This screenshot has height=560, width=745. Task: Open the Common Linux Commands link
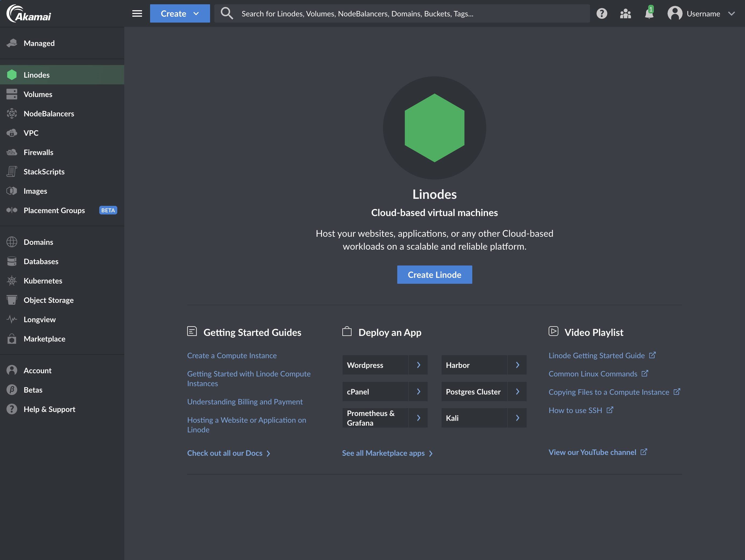click(593, 374)
